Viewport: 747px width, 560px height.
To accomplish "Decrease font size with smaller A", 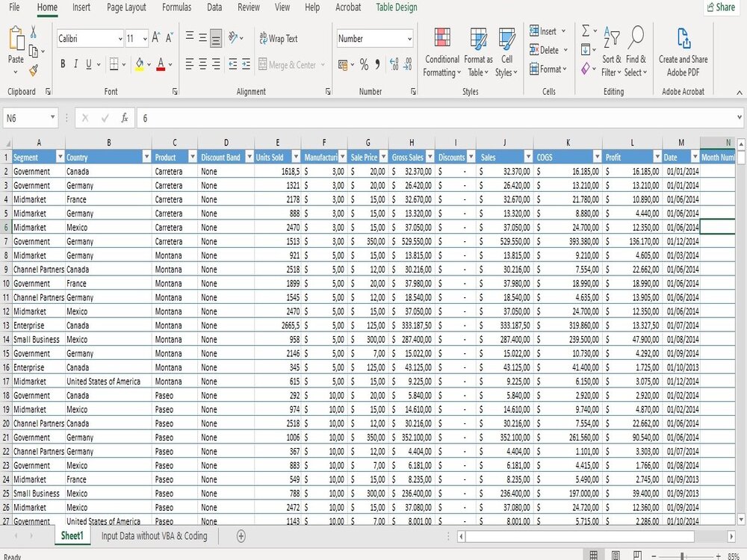I will [170, 38].
